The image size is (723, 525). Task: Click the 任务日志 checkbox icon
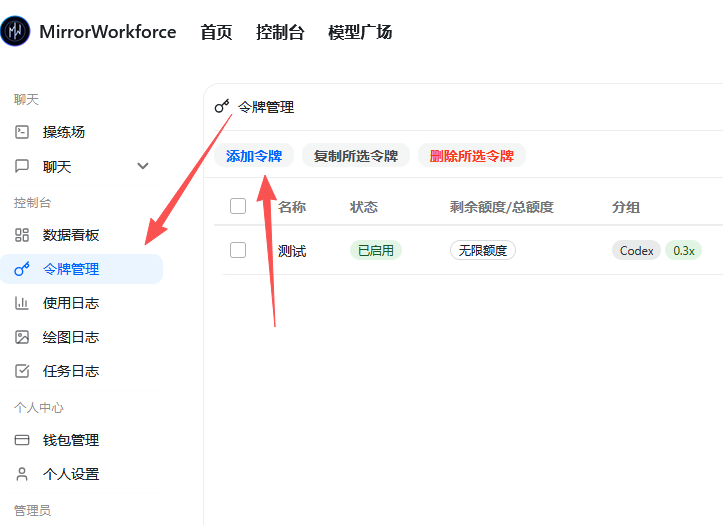point(22,371)
